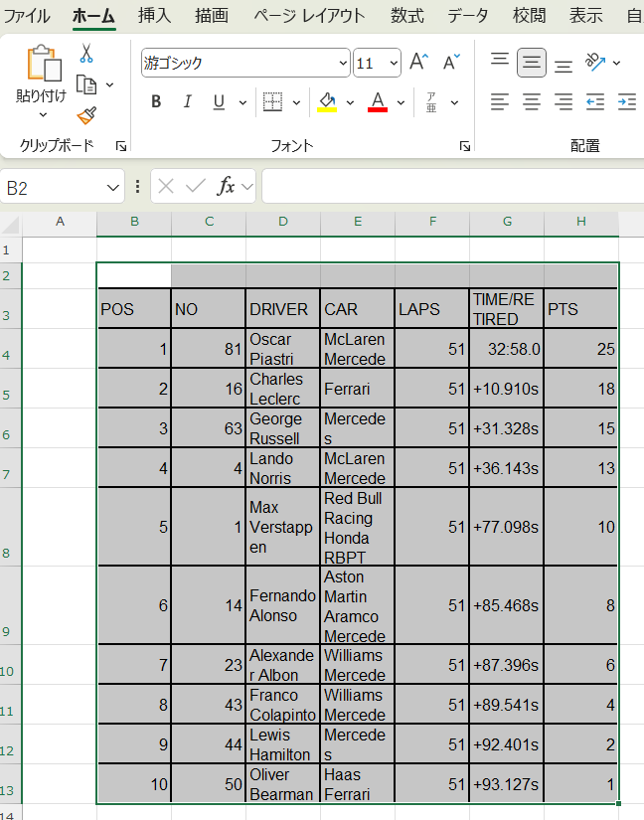Increase font size with large A icon
The width and height of the screenshot is (644, 820).
(418, 63)
